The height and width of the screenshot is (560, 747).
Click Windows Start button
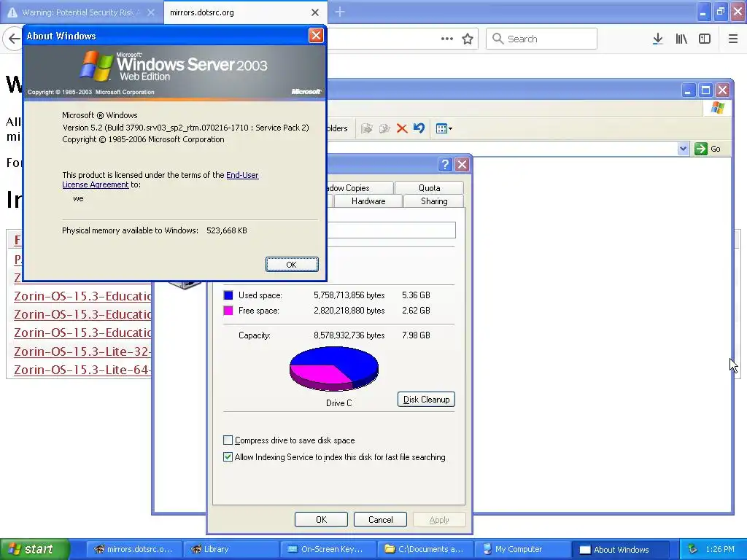pyautogui.click(x=34, y=549)
